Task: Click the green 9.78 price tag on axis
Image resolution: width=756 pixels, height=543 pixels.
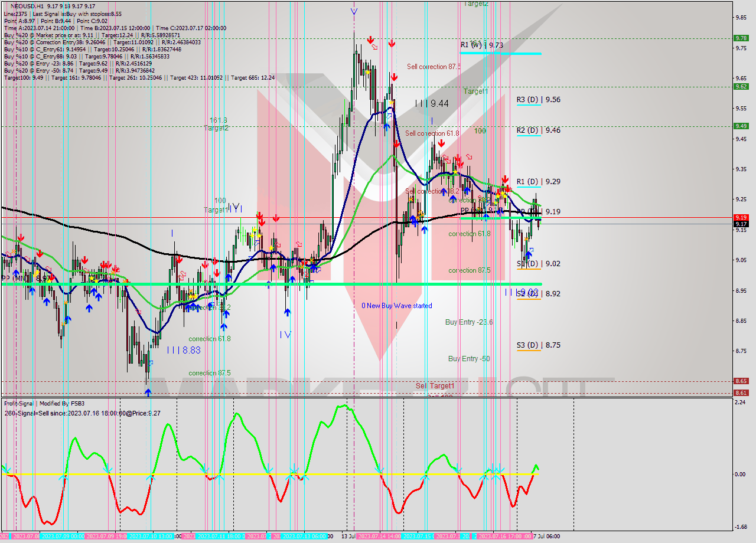Action: (741, 38)
